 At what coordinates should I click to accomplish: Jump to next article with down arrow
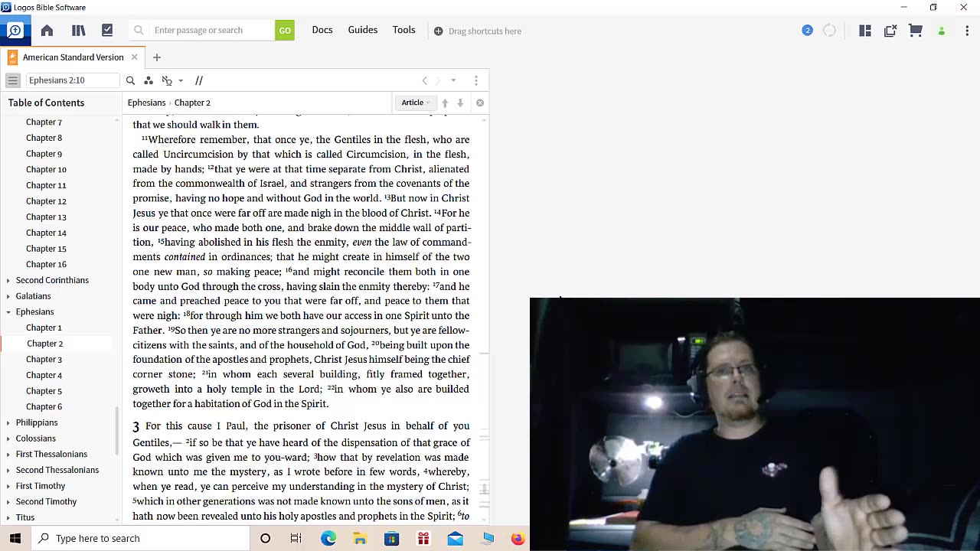click(x=460, y=103)
